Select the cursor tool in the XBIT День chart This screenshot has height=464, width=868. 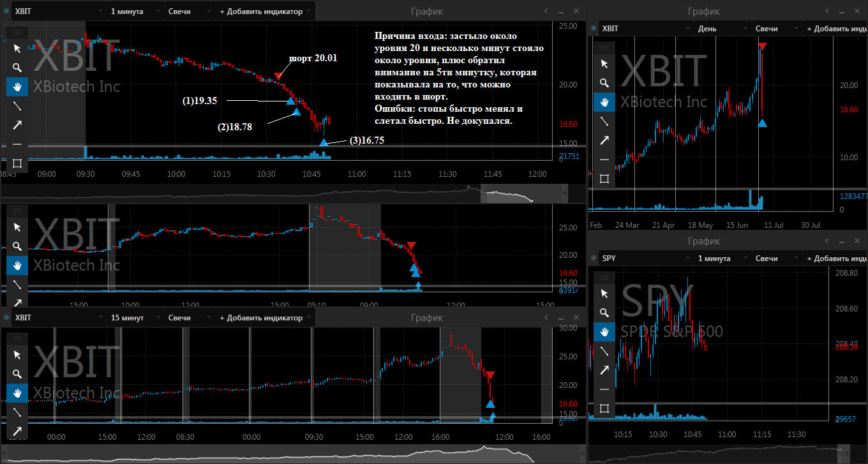[604, 64]
